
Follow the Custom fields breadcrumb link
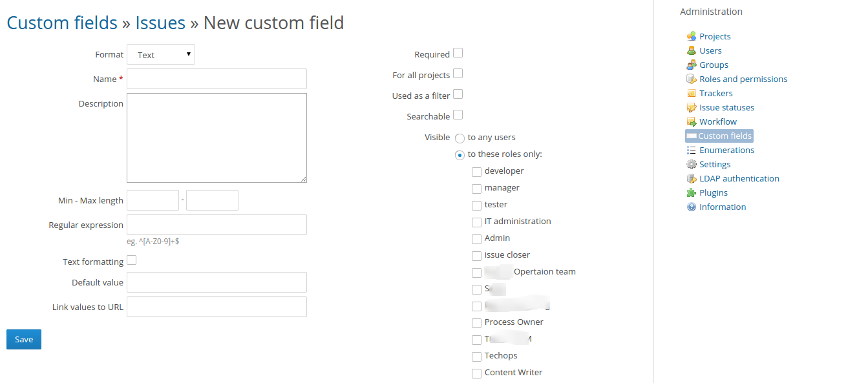pyautogui.click(x=62, y=23)
